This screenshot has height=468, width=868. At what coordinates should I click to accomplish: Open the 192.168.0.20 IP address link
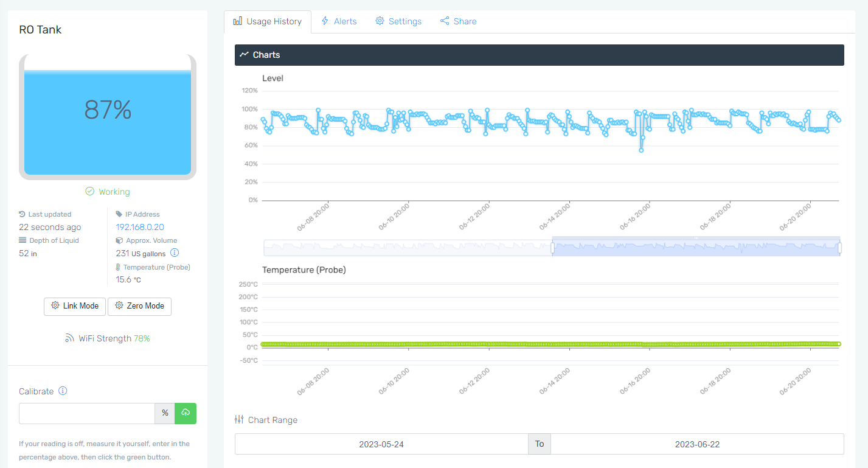[x=140, y=227]
